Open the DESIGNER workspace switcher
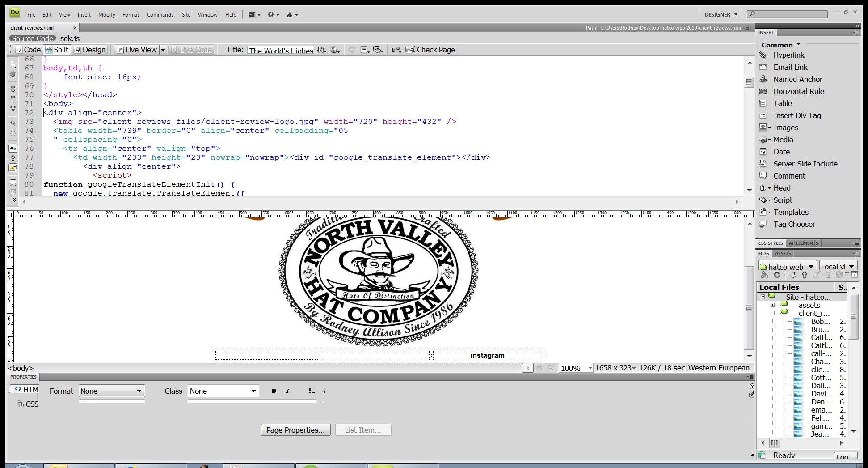 pos(721,14)
